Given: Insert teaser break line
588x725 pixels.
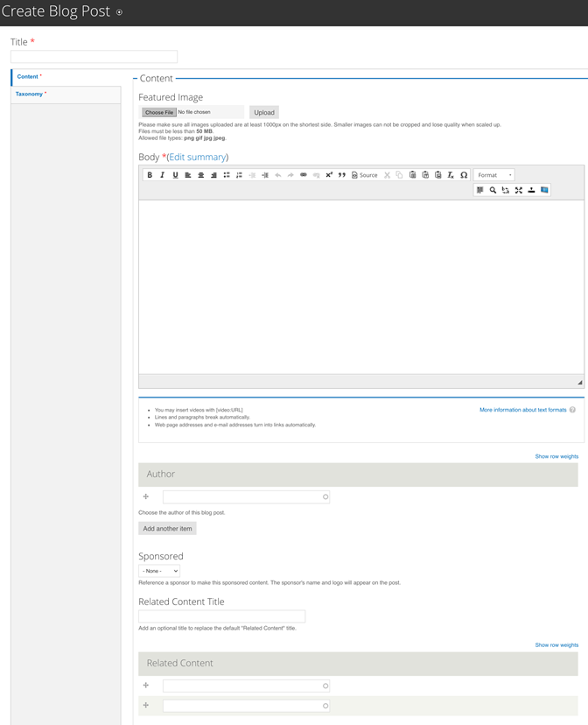Looking at the screenshot, I should [x=532, y=190].
